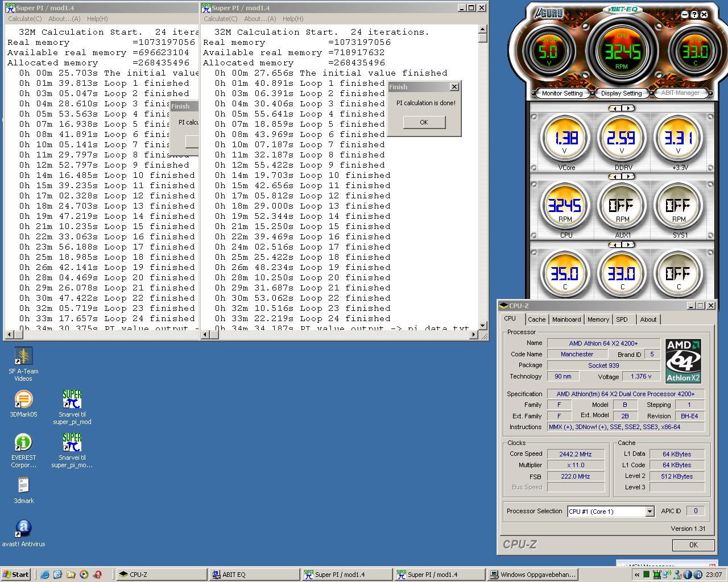Confirm OK in the PI calculation is done dialog

(424, 122)
